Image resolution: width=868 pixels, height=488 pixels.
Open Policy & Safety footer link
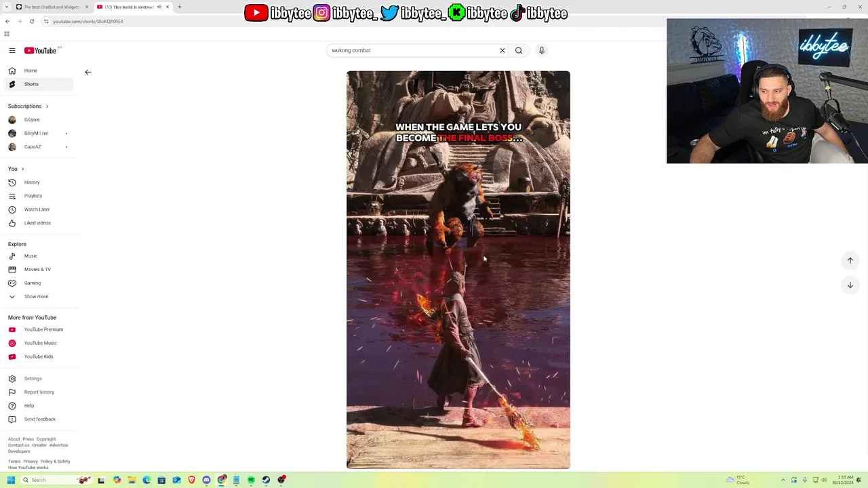tap(56, 462)
